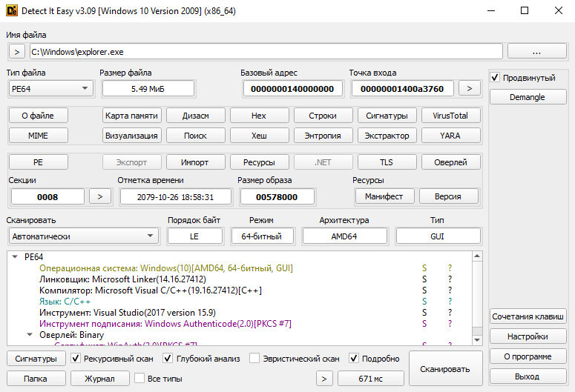Image resolution: width=575 pixels, height=392 pixels.
Task: Open the PE64 file type dropdown
Action: [49, 89]
